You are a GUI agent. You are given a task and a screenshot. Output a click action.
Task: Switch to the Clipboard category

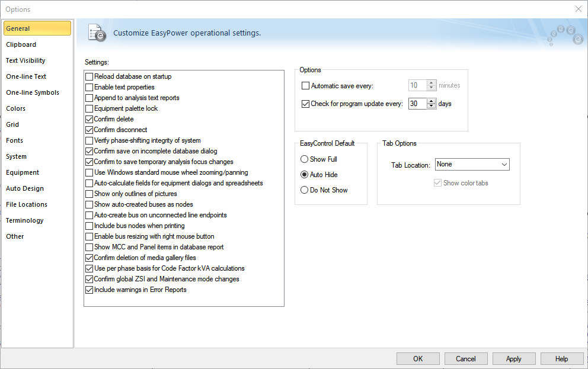click(x=21, y=44)
